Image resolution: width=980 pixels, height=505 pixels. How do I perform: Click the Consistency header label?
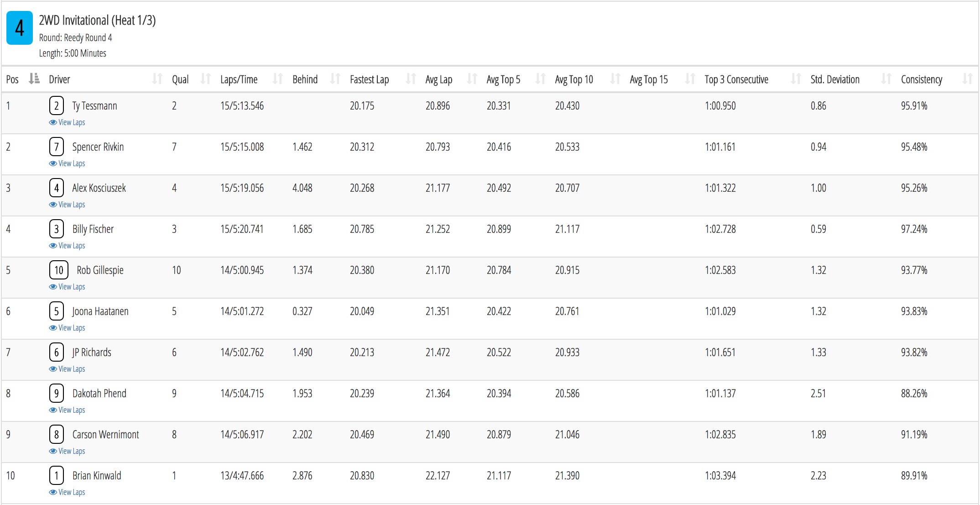coord(921,79)
